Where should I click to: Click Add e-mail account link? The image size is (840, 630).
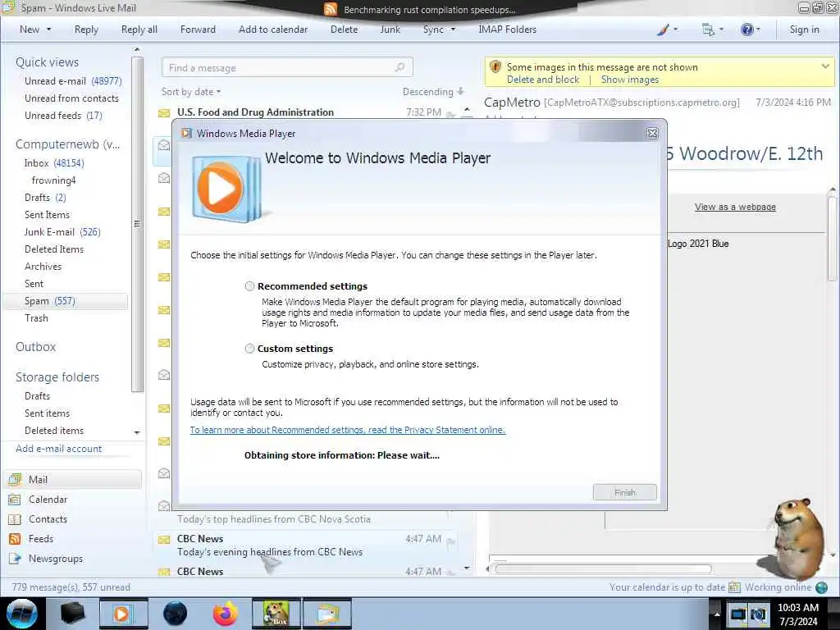[58, 449]
